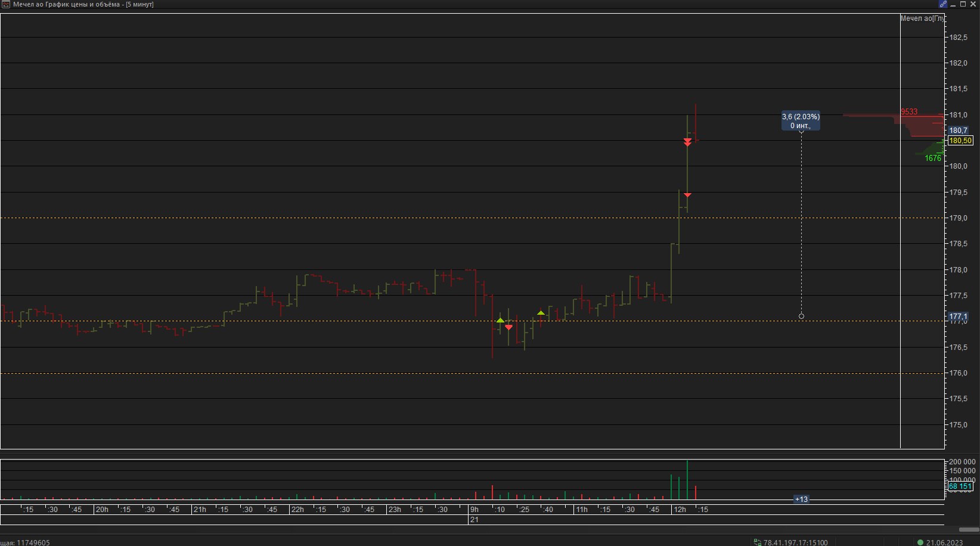The width and height of the screenshot is (980, 546).
Task: Click the green buy arrow near 9h:10
Action: (500, 321)
